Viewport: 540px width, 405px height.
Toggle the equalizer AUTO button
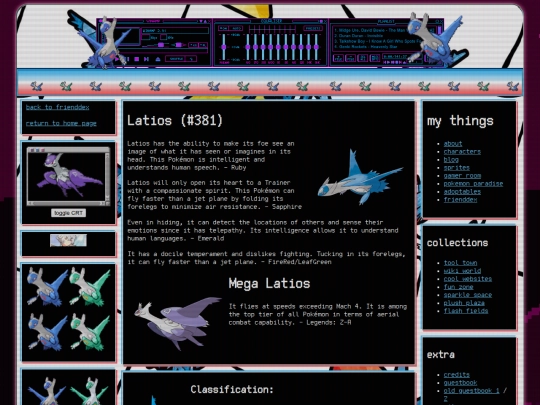point(236,28)
